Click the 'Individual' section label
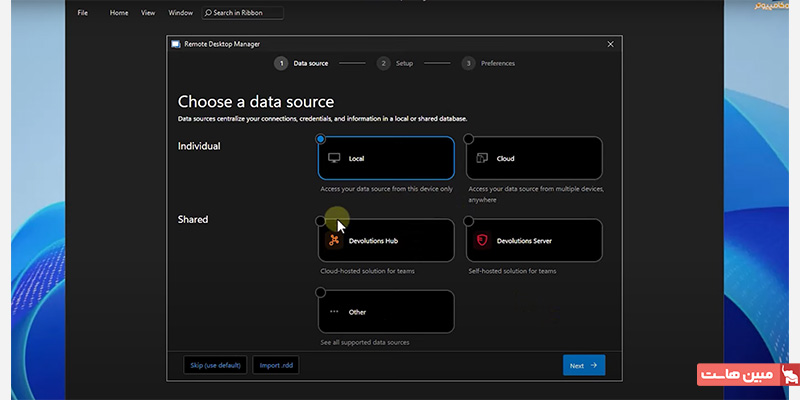Image resolution: width=800 pixels, height=400 pixels. [199, 146]
